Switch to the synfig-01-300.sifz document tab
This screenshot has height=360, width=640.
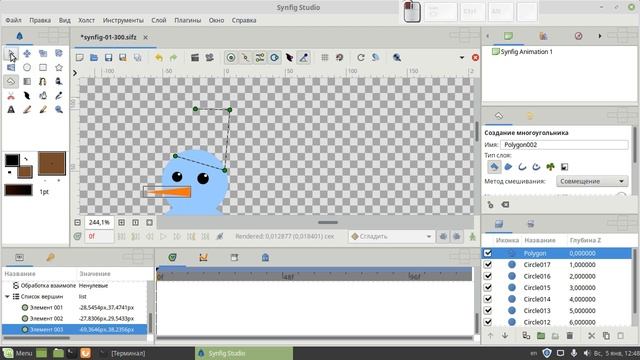[x=109, y=37]
